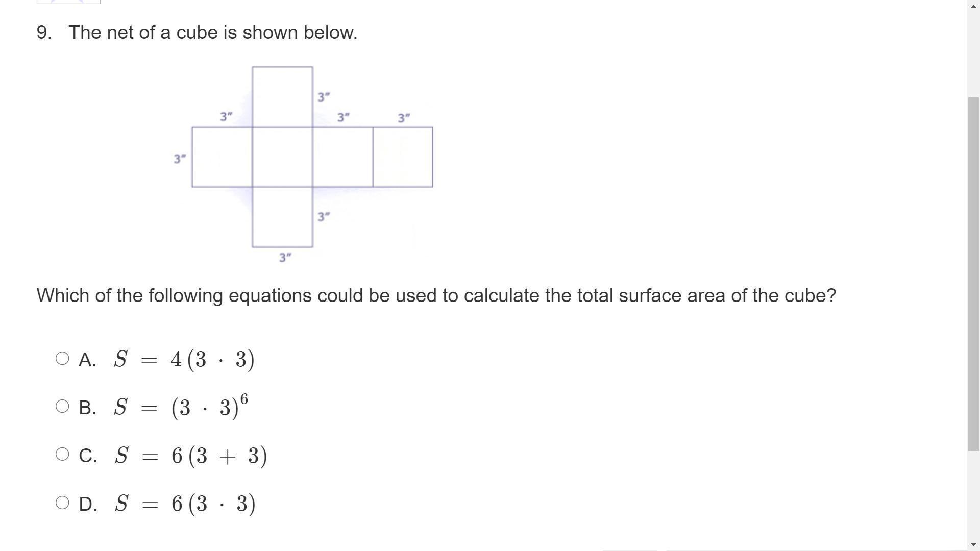
Task: Click the bottom square of cube net
Action: (x=282, y=217)
